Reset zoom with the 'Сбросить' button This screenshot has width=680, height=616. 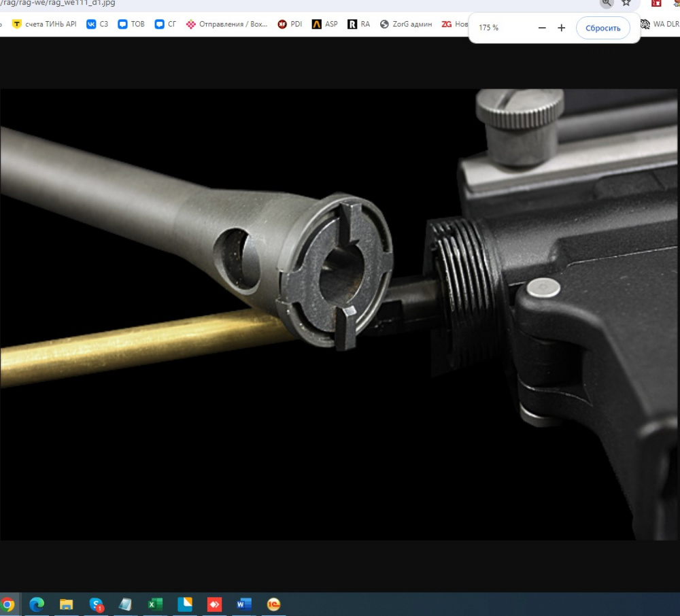coord(602,28)
